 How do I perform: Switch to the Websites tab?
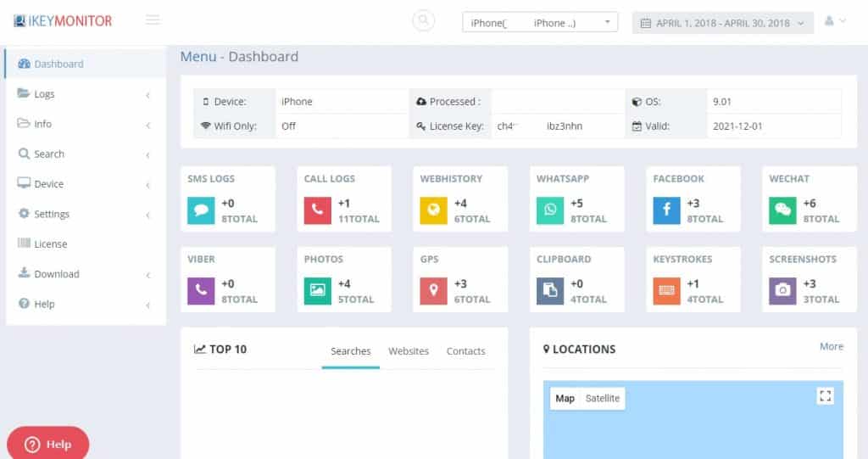click(409, 351)
